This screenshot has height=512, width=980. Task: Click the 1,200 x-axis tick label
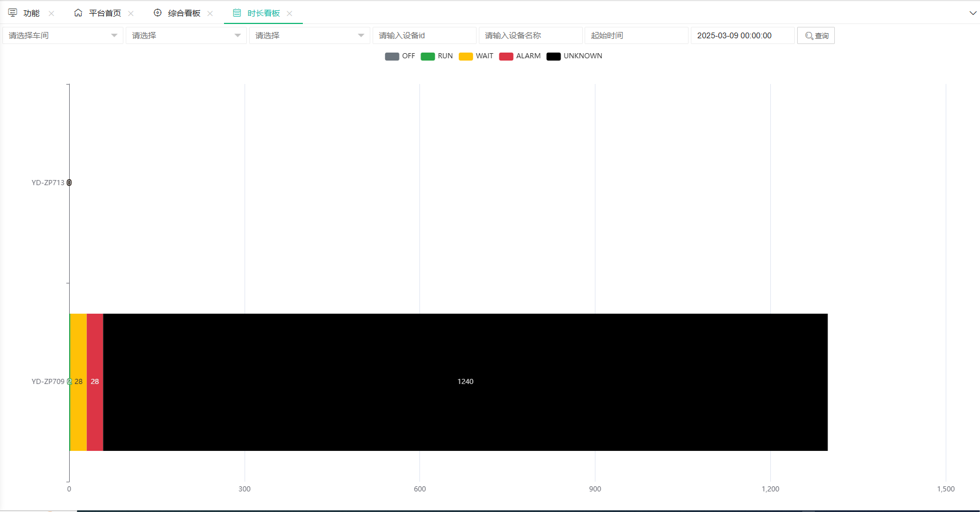770,489
